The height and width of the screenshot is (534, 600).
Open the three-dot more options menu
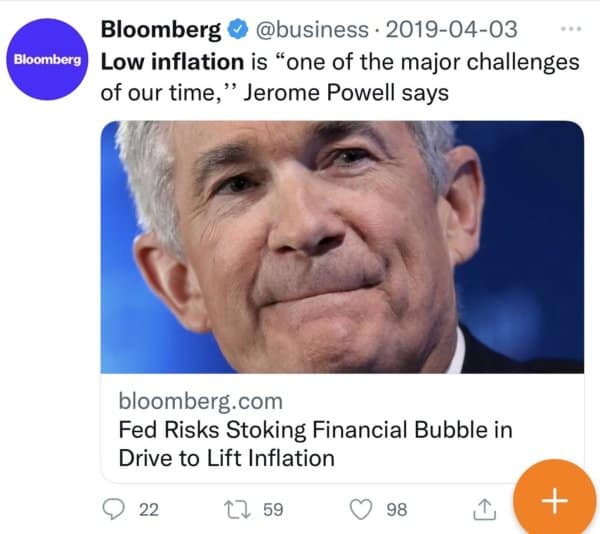coord(571,27)
